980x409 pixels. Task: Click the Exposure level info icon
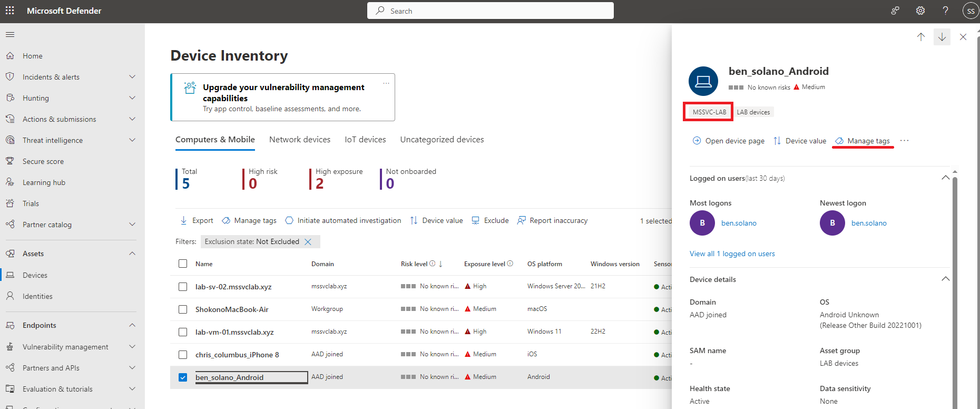tap(510, 264)
